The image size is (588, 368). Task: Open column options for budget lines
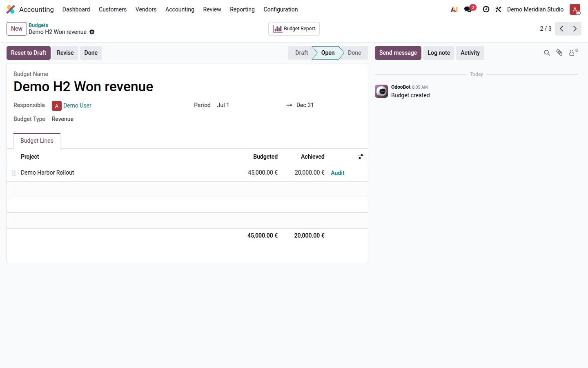tap(361, 157)
